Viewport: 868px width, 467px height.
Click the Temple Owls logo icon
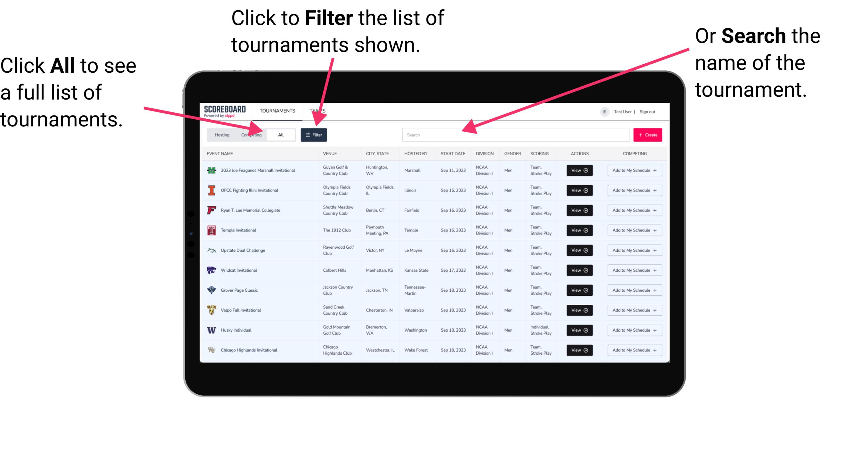[x=212, y=230]
